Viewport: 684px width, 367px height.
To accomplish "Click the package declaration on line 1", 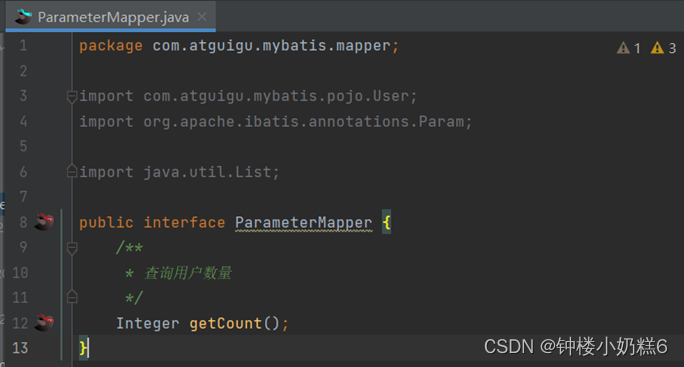I will coord(239,46).
